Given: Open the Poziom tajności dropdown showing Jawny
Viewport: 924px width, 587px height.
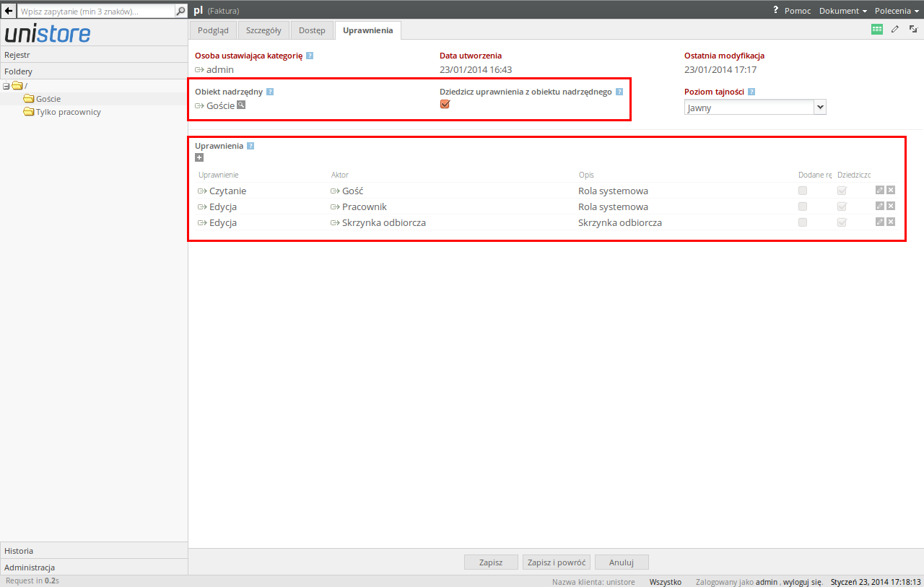Looking at the screenshot, I should pos(755,108).
